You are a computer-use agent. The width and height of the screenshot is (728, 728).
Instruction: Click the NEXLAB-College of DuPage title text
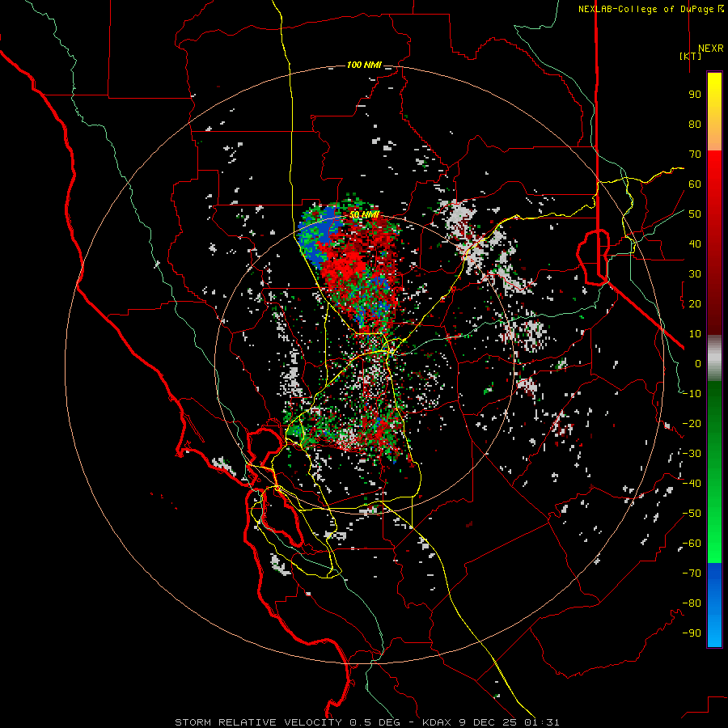(650, 9)
